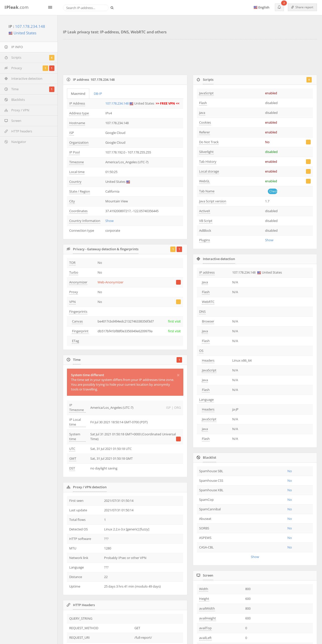Click the Linux x86_64 OS headers value
The width and height of the screenshot is (322, 644).
click(242, 360)
